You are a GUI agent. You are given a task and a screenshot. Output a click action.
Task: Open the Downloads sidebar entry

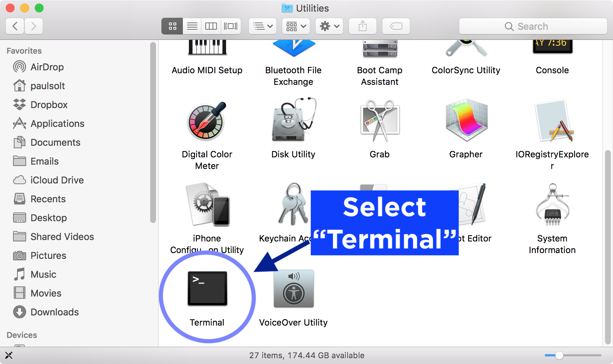[55, 312]
